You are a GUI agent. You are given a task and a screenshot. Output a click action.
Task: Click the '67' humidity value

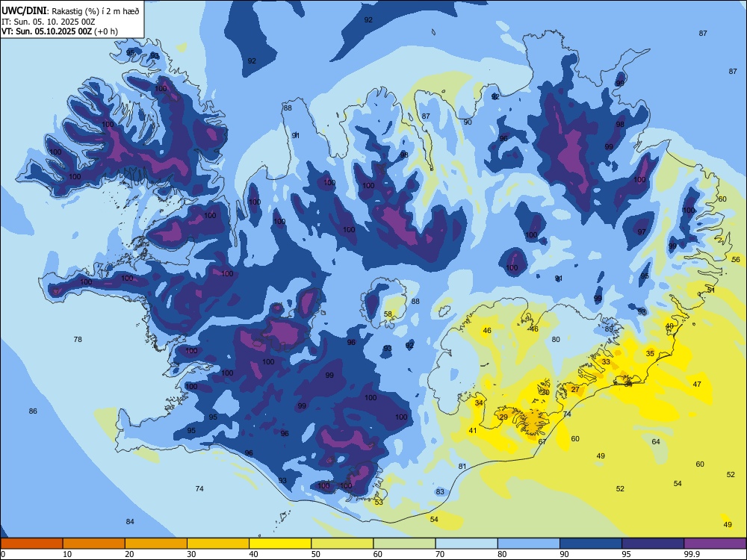pos(542,442)
